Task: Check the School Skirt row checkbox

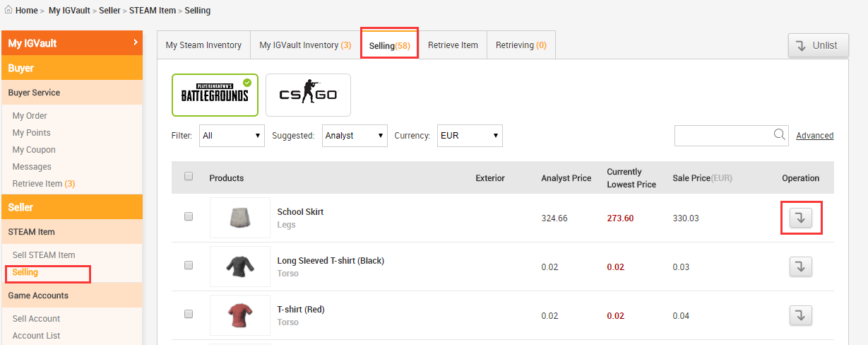Action: [x=189, y=217]
